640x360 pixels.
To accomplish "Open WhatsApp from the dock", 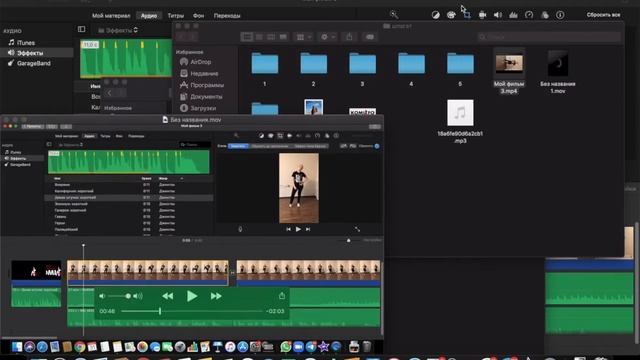I will 286,347.
